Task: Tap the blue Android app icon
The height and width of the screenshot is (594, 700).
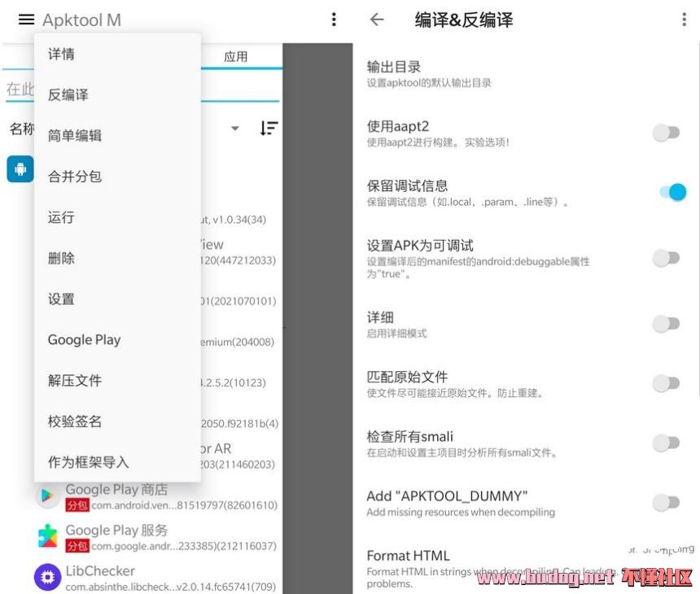Action: click(x=20, y=169)
